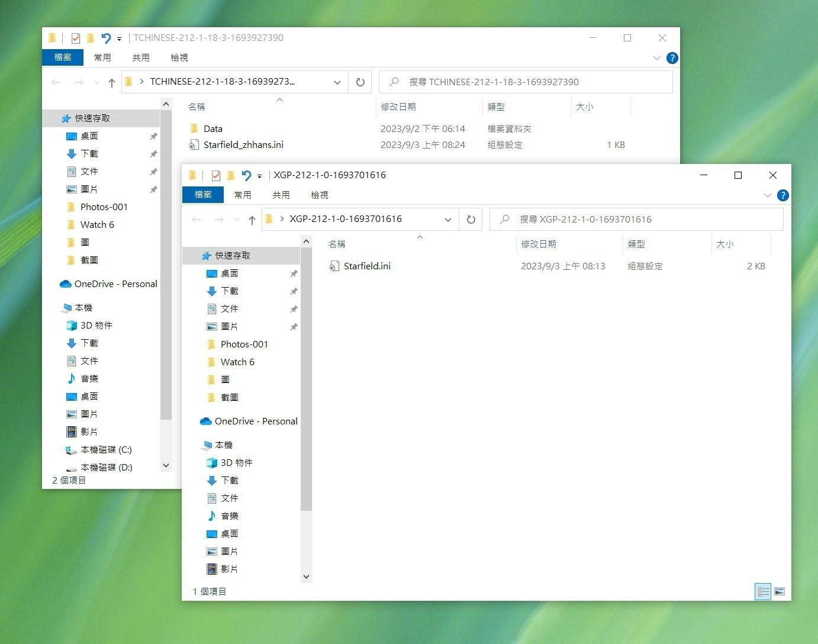Open address history dropdown in TCHINESE window
The width and height of the screenshot is (818, 644).
coord(337,82)
